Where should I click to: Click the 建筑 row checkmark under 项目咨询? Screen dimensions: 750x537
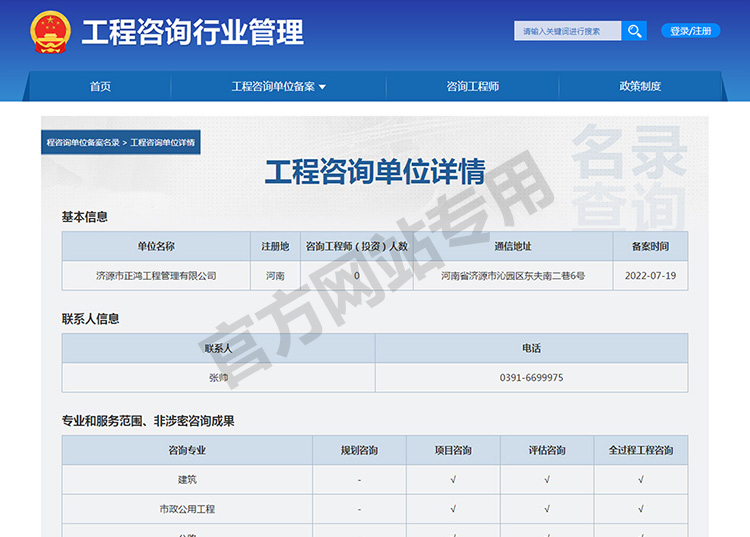pyautogui.click(x=453, y=480)
